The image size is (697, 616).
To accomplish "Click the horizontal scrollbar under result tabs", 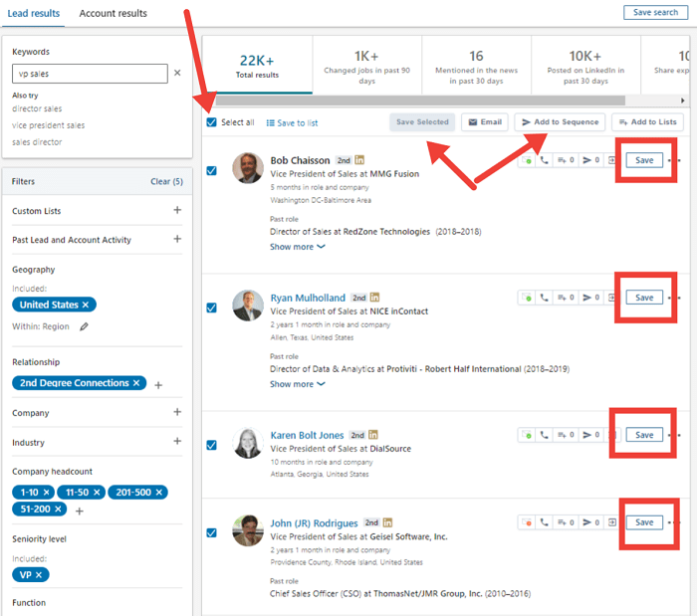I will (418, 100).
